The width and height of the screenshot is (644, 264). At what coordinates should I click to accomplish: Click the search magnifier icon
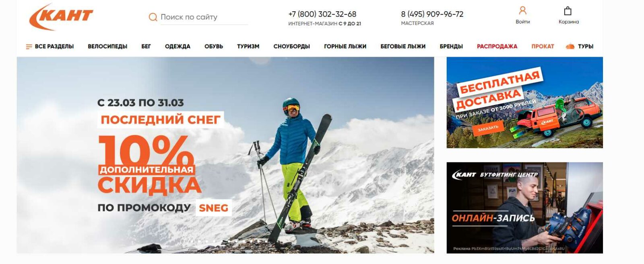[153, 17]
